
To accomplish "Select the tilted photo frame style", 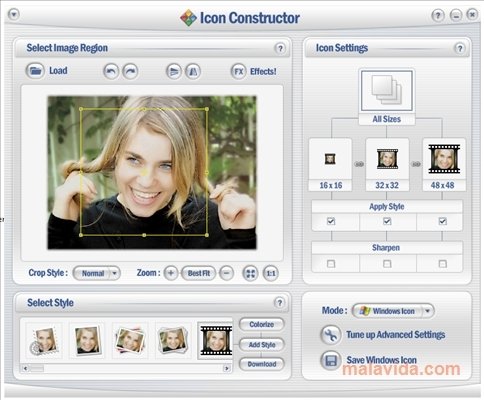I will 87,341.
